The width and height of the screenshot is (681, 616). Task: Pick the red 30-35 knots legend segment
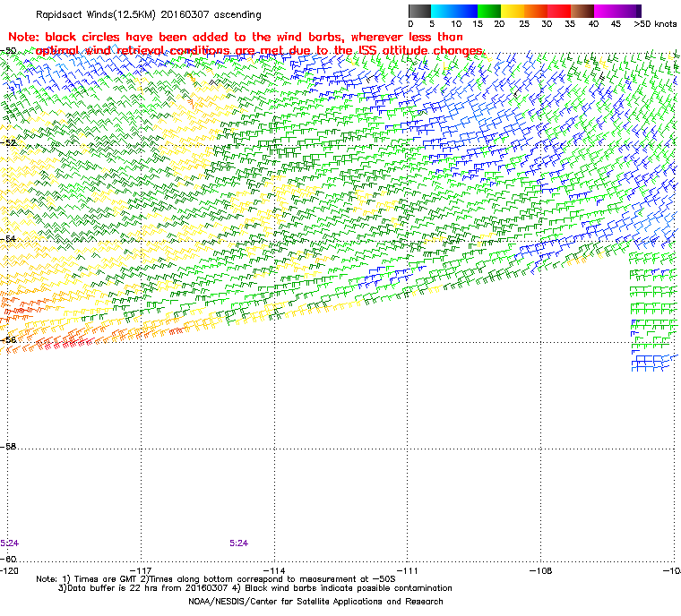(x=559, y=11)
